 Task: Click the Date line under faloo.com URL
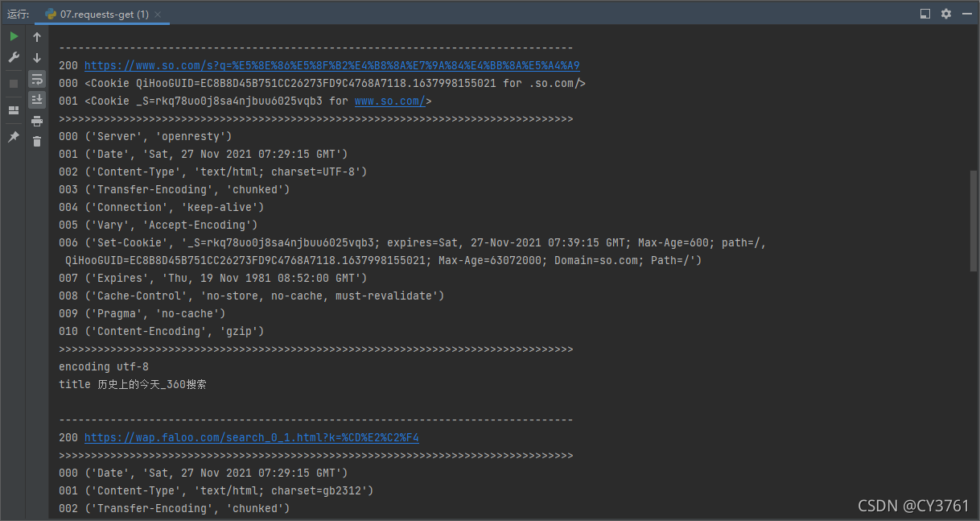[x=204, y=473]
